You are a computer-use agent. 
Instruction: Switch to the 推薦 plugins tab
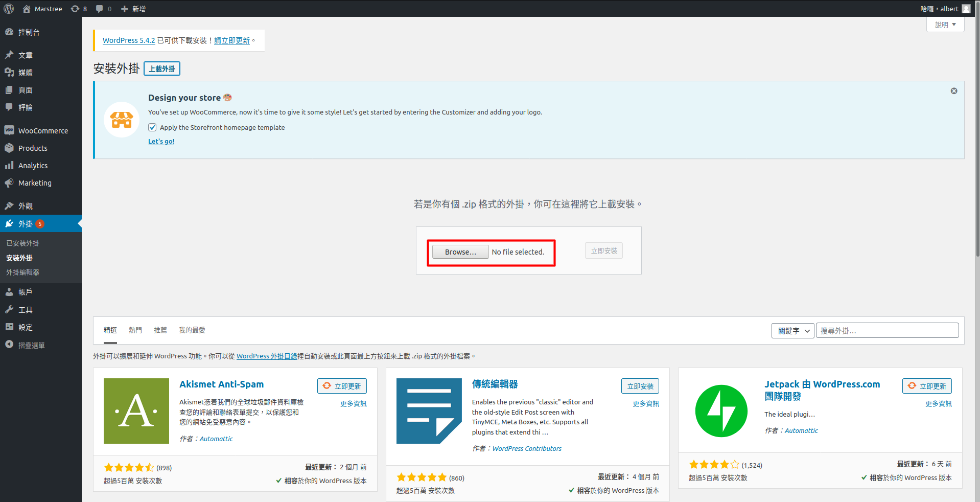(x=160, y=330)
